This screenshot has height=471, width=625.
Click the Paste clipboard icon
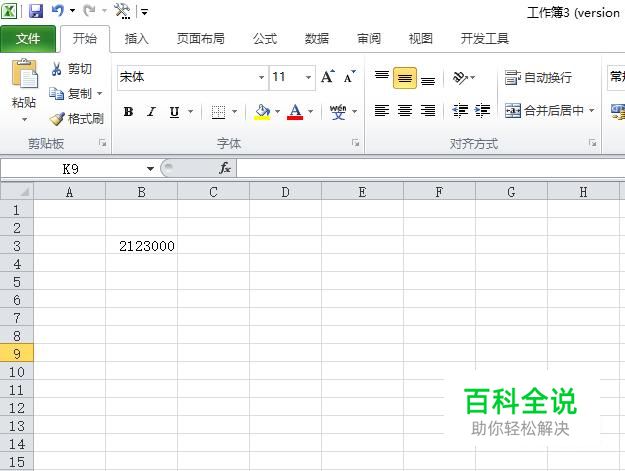point(24,74)
